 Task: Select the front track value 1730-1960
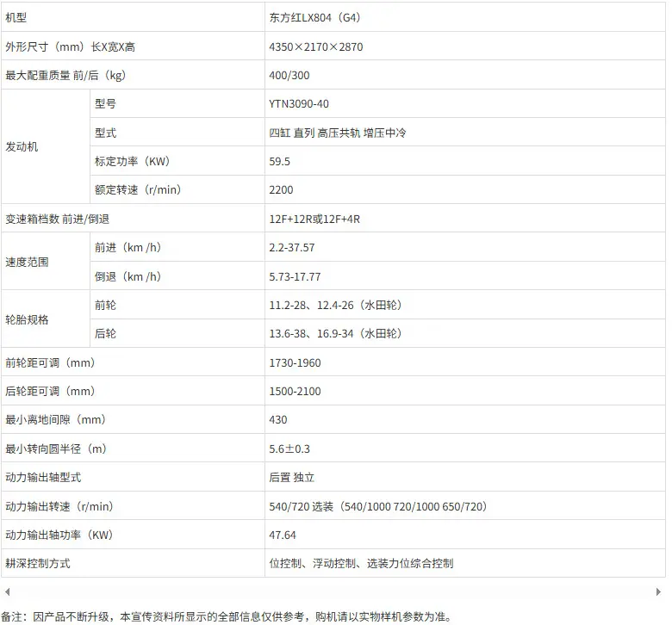[x=295, y=362]
